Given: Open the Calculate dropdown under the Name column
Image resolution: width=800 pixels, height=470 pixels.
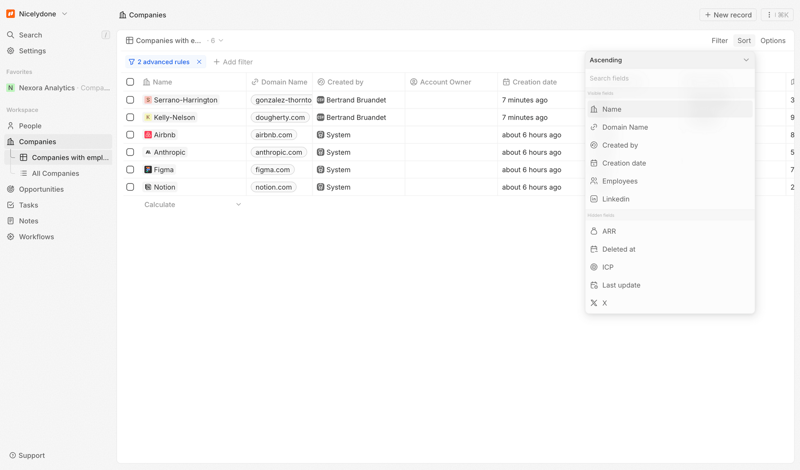Looking at the screenshot, I should (192, 204).
